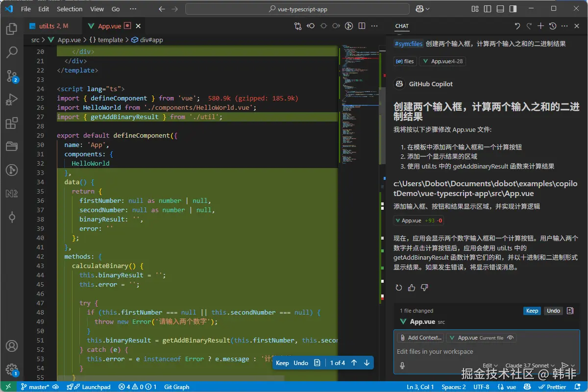Toggle App.vue current file context eye

(x=510, y=338)
